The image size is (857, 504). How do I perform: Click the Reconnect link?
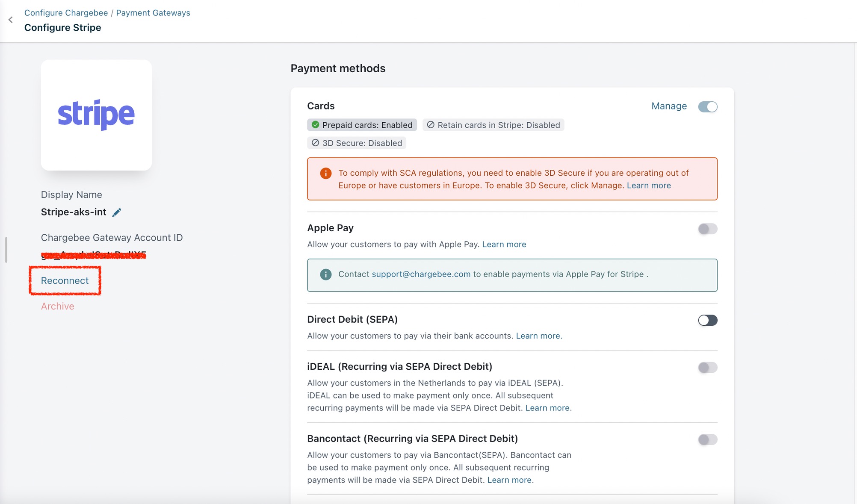[65, 280]
